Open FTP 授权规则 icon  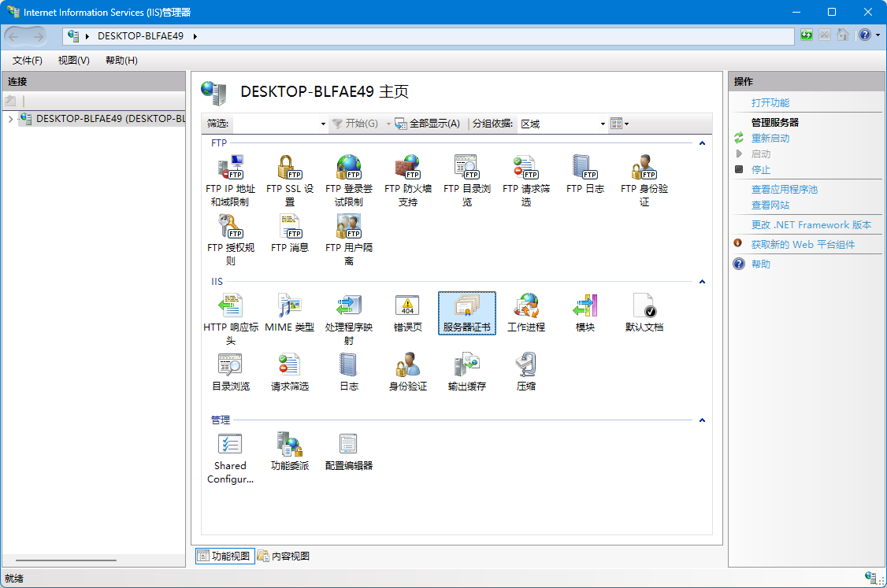click(230, 240)
